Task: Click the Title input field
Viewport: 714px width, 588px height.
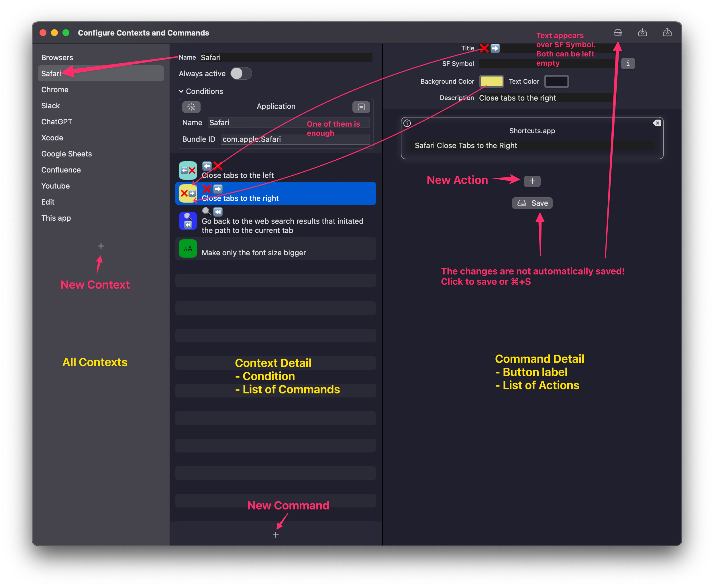Action: [x=546, y=48]
